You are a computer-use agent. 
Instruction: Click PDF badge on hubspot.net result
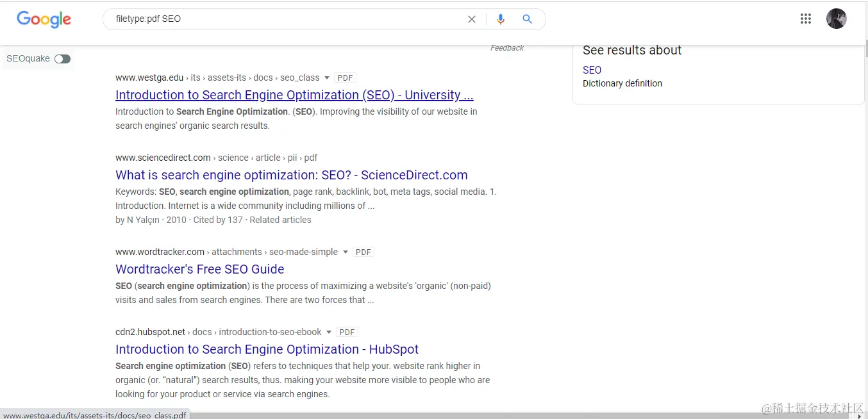click(347, 333)
